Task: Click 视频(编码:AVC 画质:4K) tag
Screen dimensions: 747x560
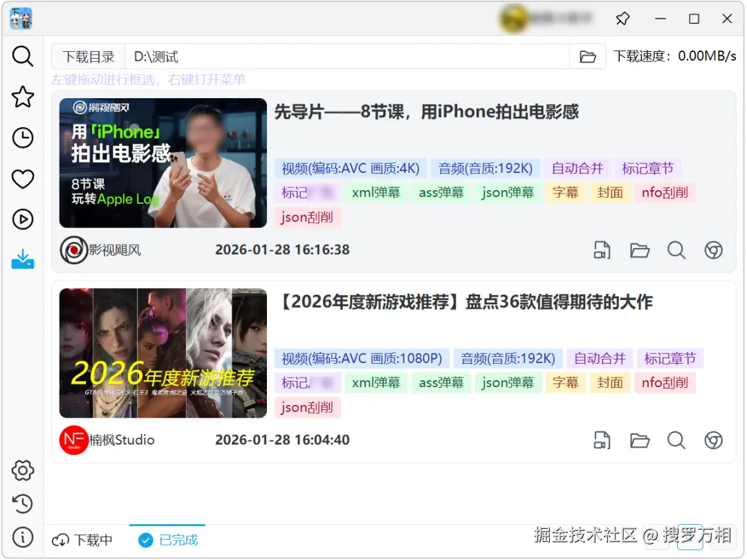Action: tap(351, 168)
